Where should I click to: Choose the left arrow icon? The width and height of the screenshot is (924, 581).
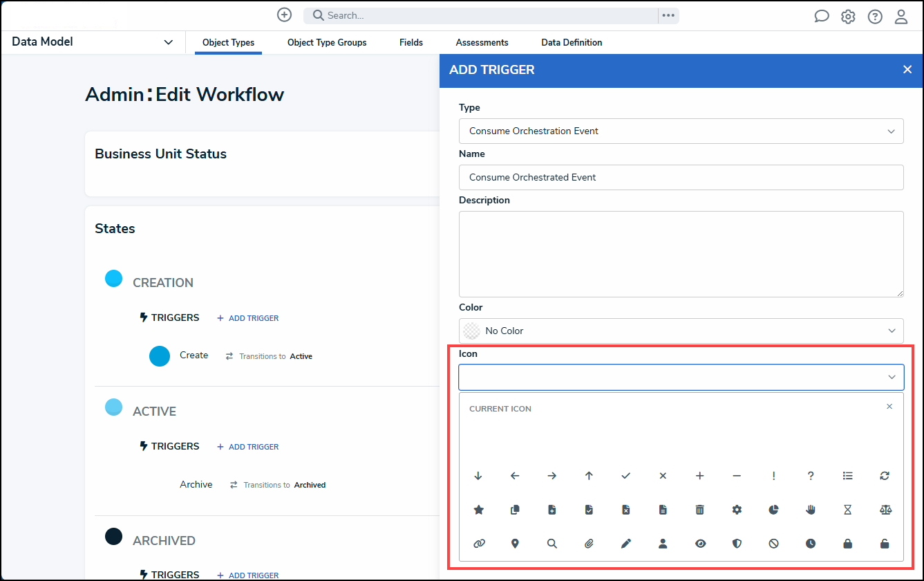515,476
